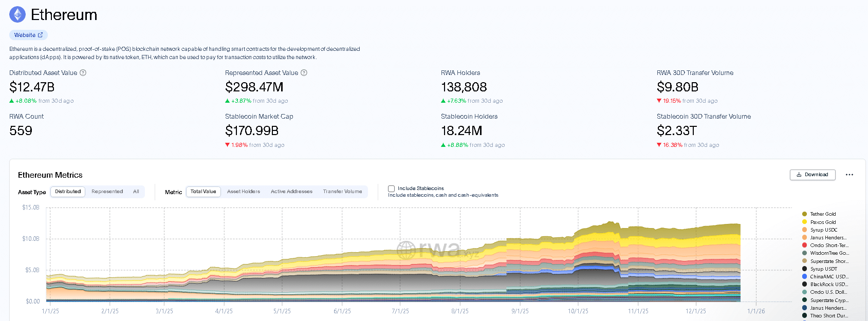Click the Syrup USDT legend dot
This screenshot has height=321, width=868.
(x=804, y=269)
